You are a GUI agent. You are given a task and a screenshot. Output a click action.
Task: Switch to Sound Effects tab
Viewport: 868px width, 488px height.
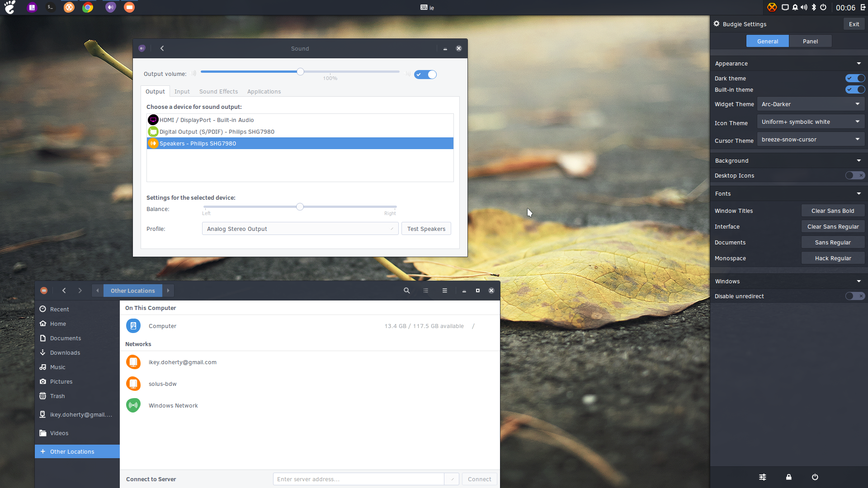218,91
